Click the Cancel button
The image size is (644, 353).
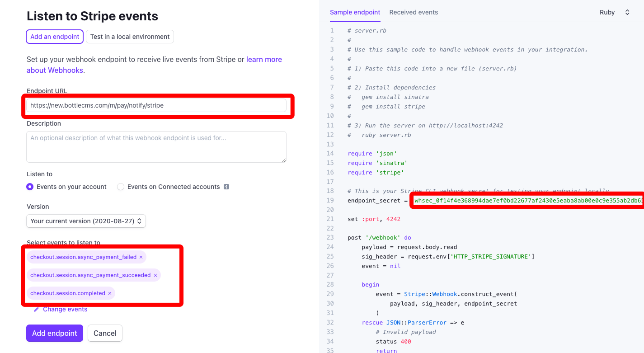105,333
